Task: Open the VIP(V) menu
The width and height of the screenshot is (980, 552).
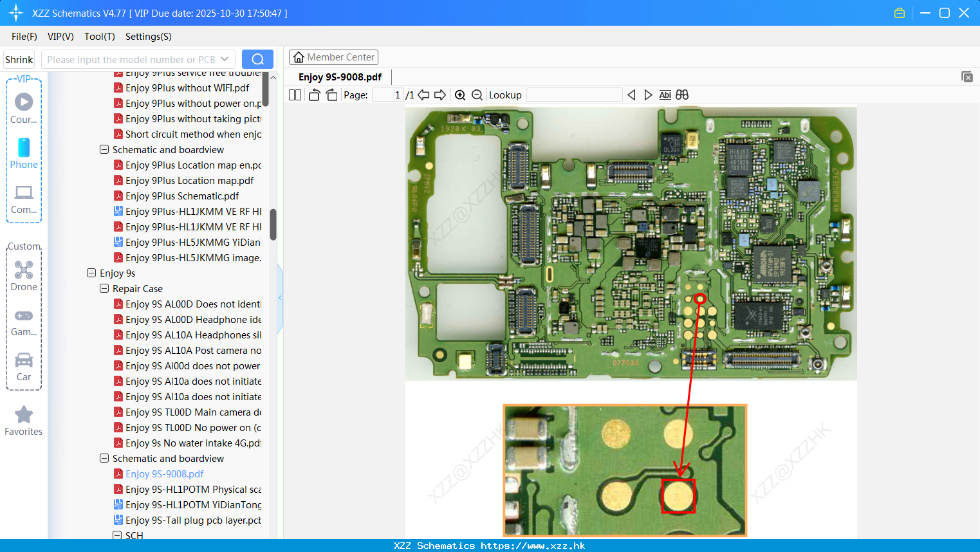Action: tap(60, 37)
